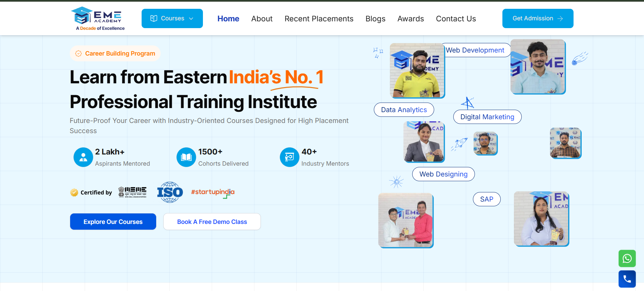Click Get Admission button
The width and height of the screenshot is (644, 291).
tap(538, 18)
